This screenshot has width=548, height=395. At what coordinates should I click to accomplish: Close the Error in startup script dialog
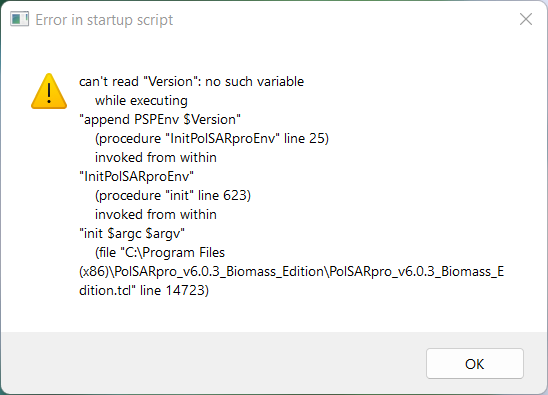point(526,19)
